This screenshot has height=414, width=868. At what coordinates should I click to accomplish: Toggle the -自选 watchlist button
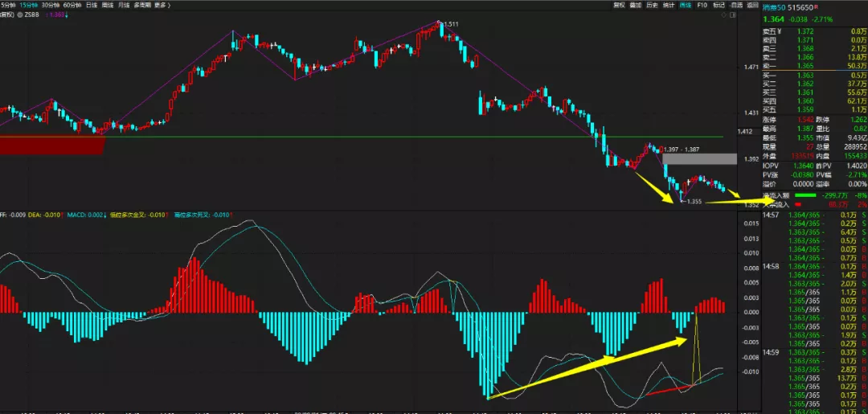coord(735,5)
